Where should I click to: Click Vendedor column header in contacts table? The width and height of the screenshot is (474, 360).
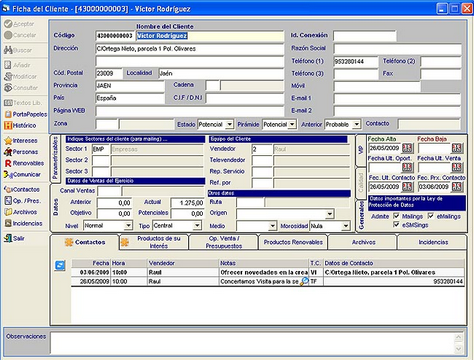click(183, 263)
